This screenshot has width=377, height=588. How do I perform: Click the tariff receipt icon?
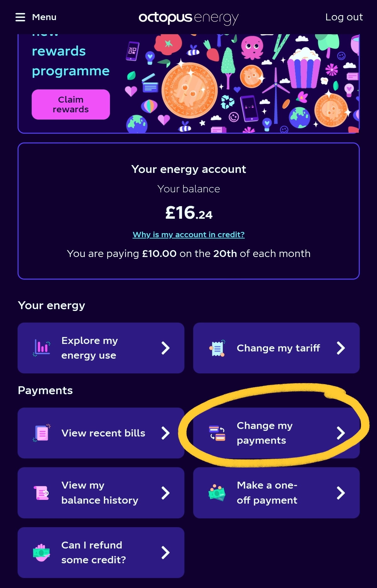(x=217, y=348)
